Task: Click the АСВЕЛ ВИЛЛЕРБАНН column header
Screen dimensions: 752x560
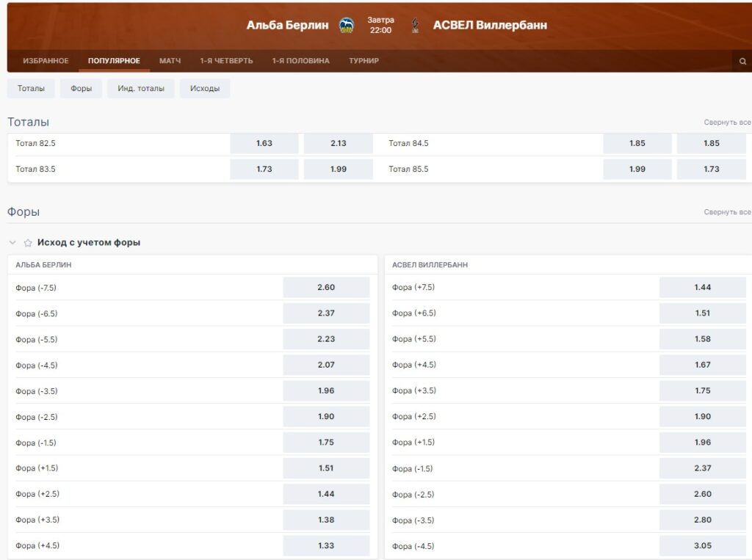Action: click(x=430, y=265)
